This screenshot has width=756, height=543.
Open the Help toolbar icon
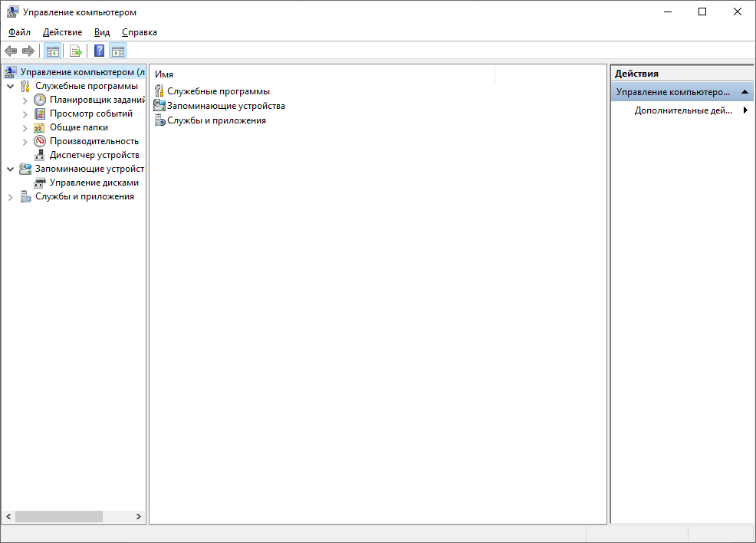(100, 51)
